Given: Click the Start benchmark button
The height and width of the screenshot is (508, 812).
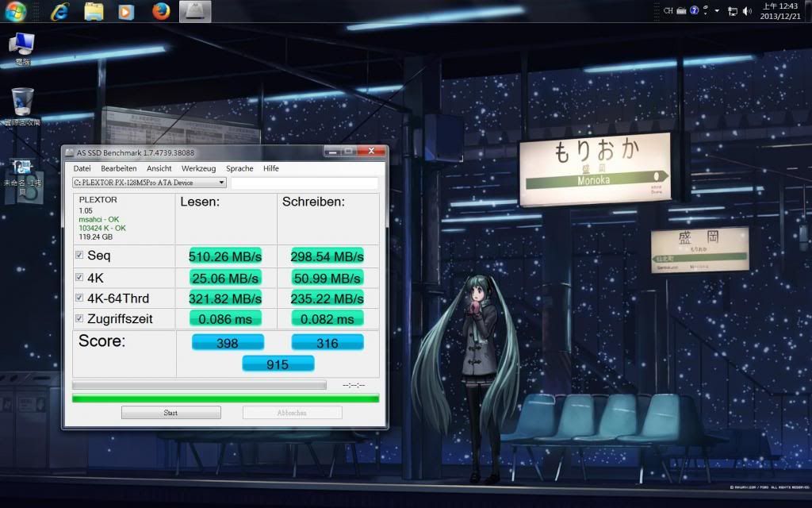Looking at the screenshot, I should tap(171, 413).
